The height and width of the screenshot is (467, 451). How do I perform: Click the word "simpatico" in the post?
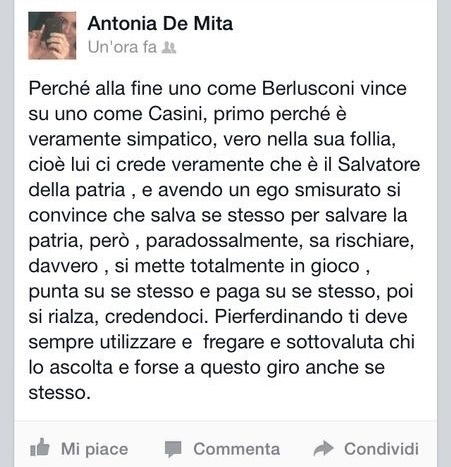pos(170,140)
